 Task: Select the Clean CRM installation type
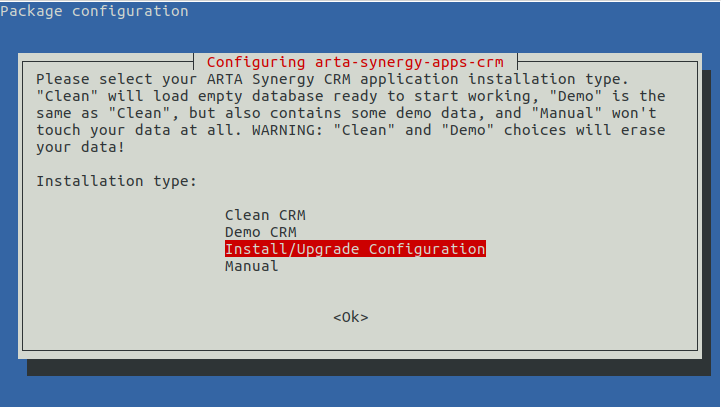pos(265,215)
